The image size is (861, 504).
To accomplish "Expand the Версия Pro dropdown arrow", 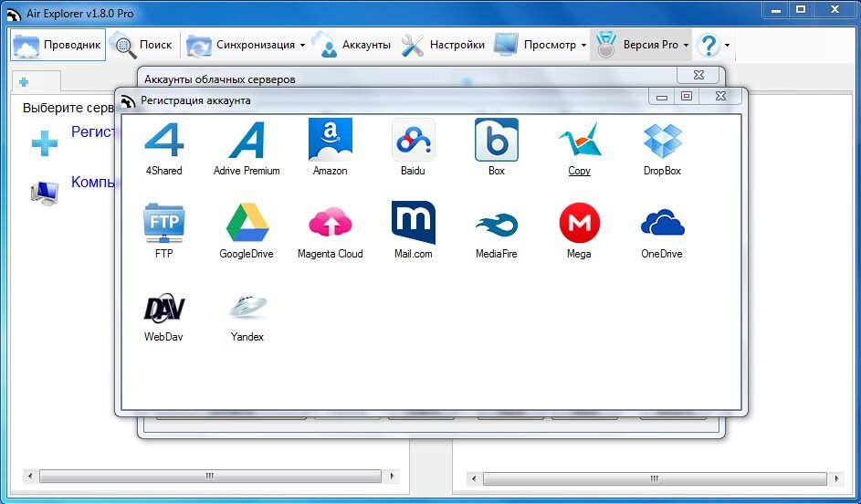I will [x=686, y=45].
